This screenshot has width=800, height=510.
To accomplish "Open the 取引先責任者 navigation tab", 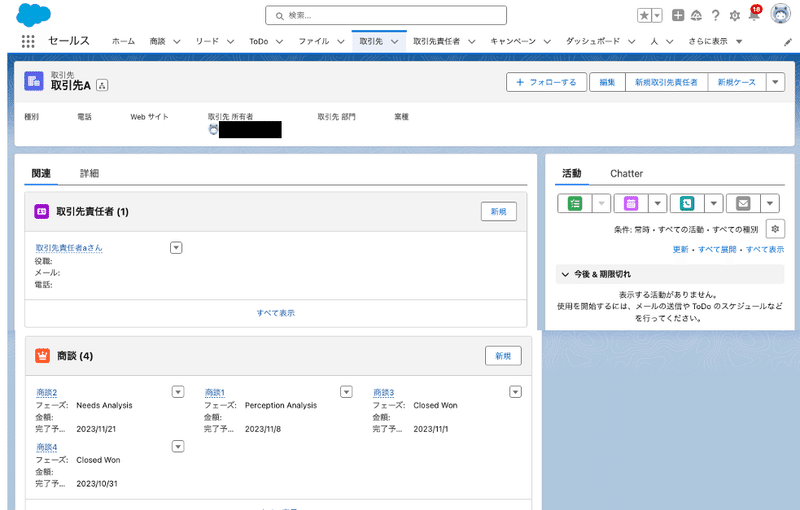I will (436, 41).
